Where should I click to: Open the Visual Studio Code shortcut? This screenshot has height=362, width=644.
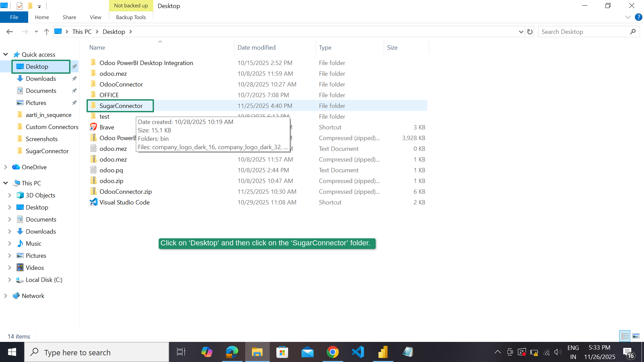(x=124, y=202)
